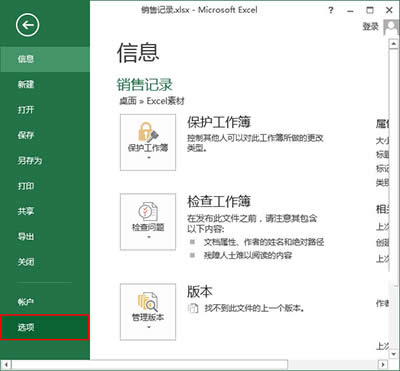Click the horizontal scrollbar right arrow

[x=384, y=364]
